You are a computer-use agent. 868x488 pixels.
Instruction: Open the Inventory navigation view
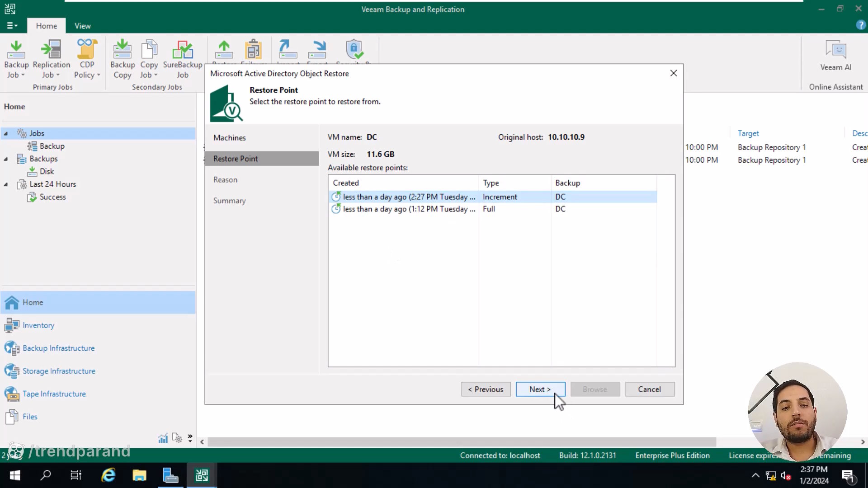98,325
